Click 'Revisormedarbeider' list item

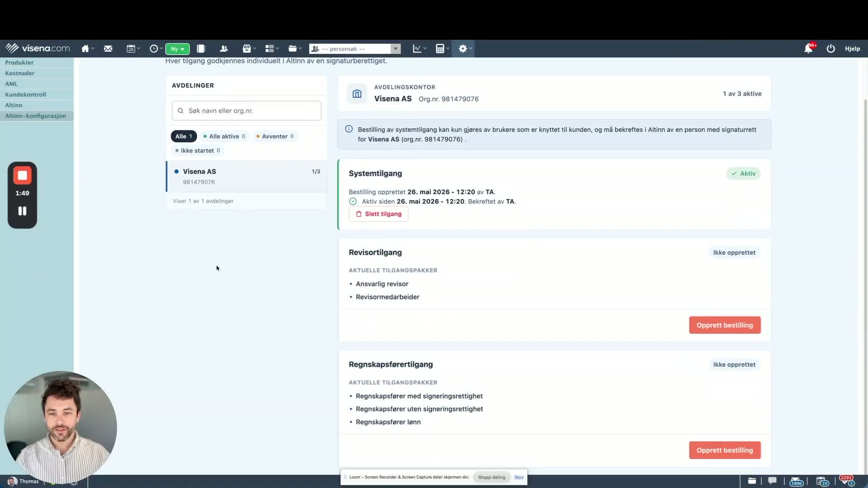(387, 297)
